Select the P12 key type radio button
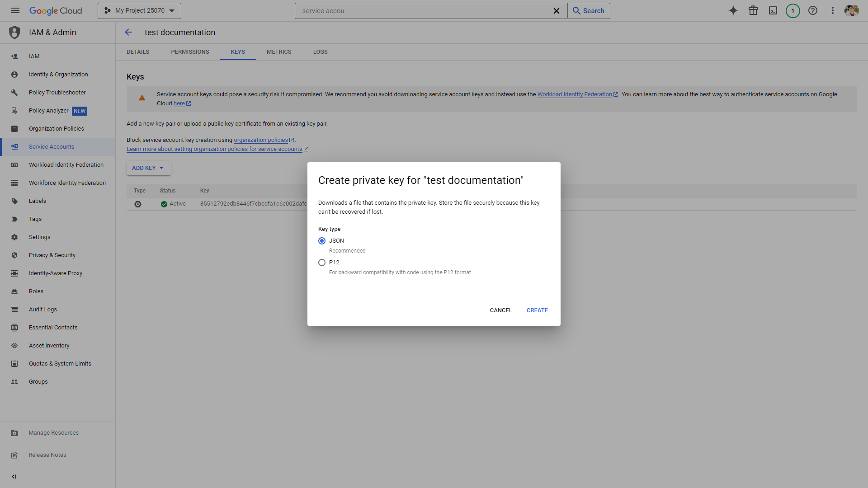Image resolution: width=868 pixels, height=488 pixels. [x=322, y=263]
